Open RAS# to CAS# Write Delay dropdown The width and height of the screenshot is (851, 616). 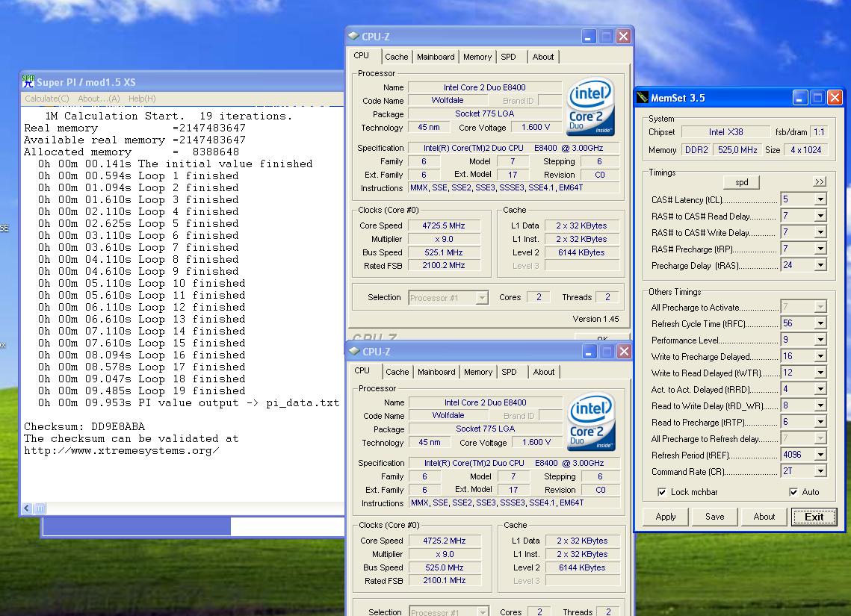[820, 232]
